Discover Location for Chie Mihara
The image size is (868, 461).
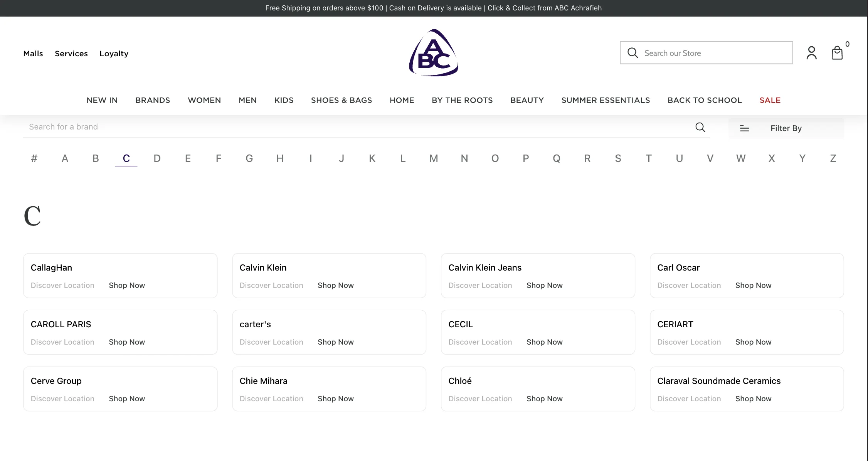271,399
